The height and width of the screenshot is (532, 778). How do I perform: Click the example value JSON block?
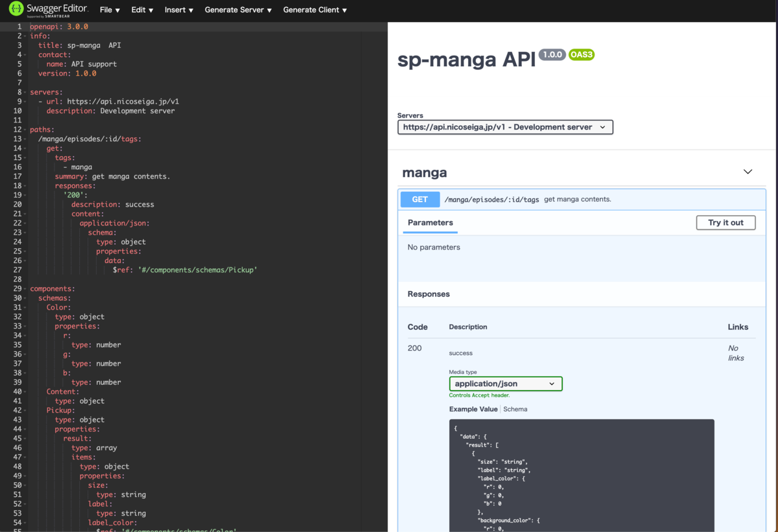coord(582,475)
